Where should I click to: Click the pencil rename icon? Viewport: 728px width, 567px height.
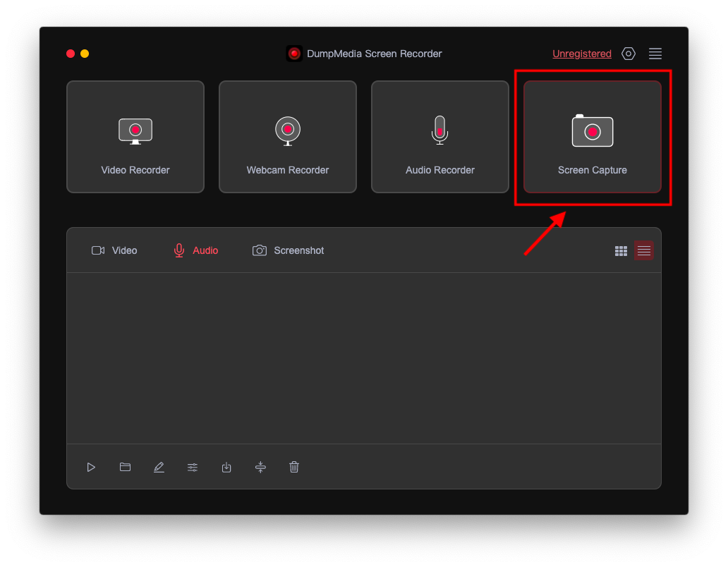159,468
